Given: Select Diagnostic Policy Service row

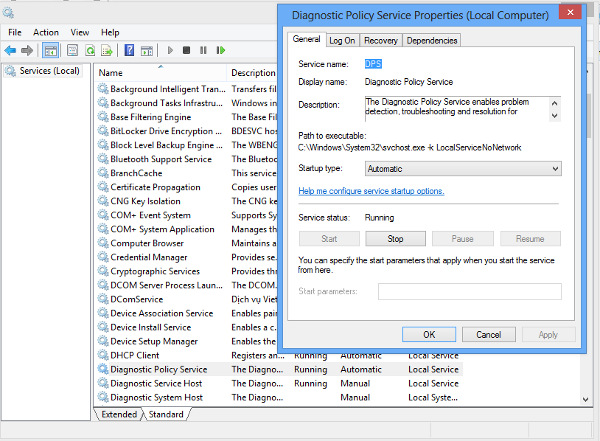Looking at the screenshot, I should click(x=278, y=369).
